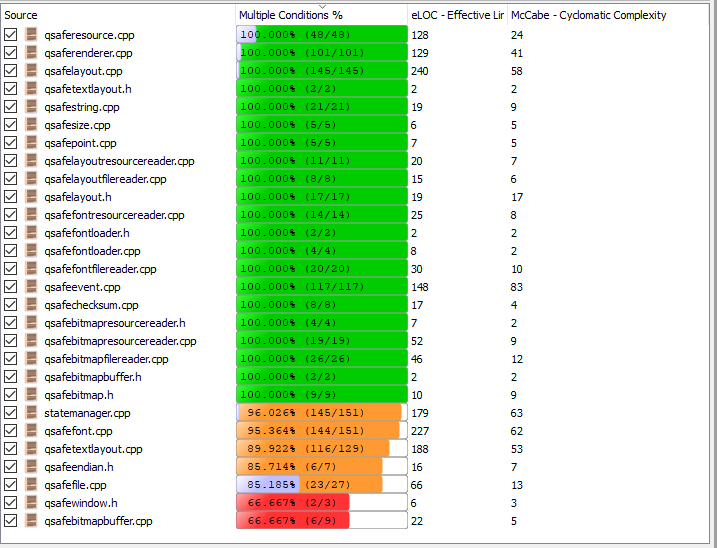Click the sort arrow above Multiple Conditions %

322,6
